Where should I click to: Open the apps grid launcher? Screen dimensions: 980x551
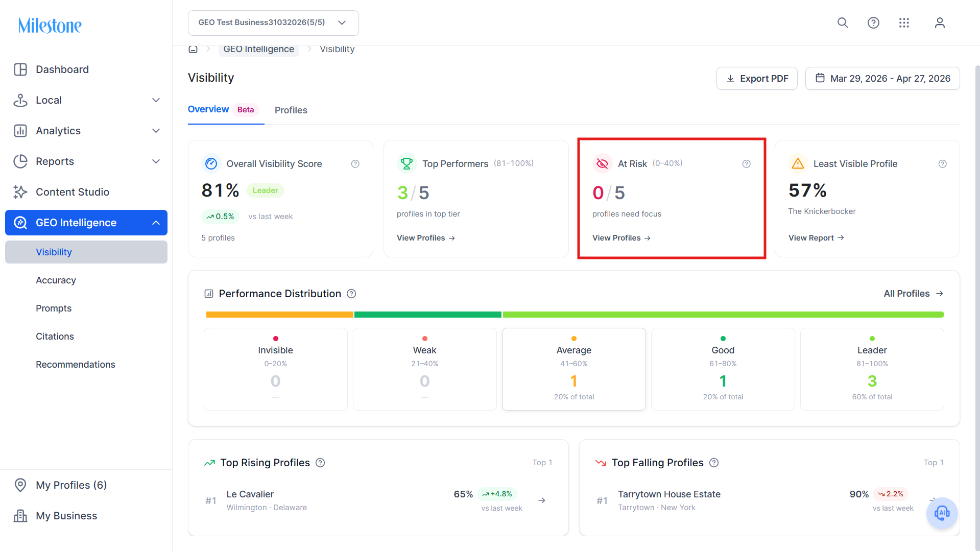tap(904, 23)
